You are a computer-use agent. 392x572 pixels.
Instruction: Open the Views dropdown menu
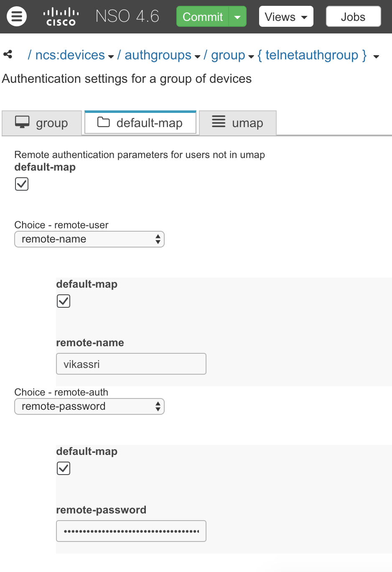[x=286, y=17]
